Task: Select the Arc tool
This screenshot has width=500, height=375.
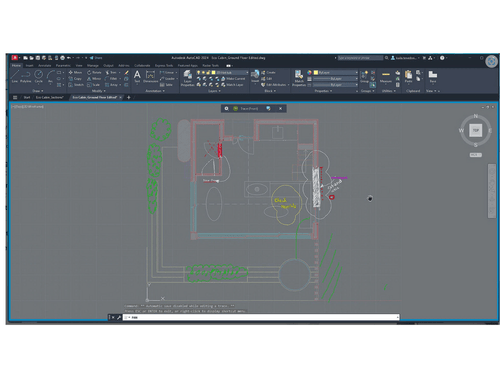Action: pos(50,76)
